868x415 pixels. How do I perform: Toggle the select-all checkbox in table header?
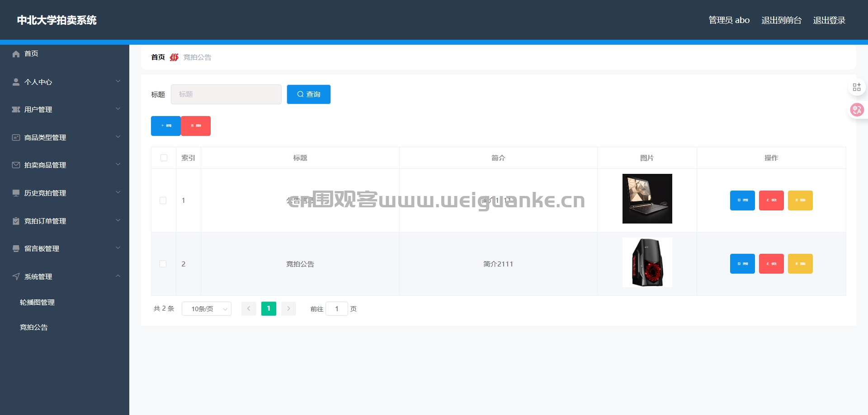point(164,158)
